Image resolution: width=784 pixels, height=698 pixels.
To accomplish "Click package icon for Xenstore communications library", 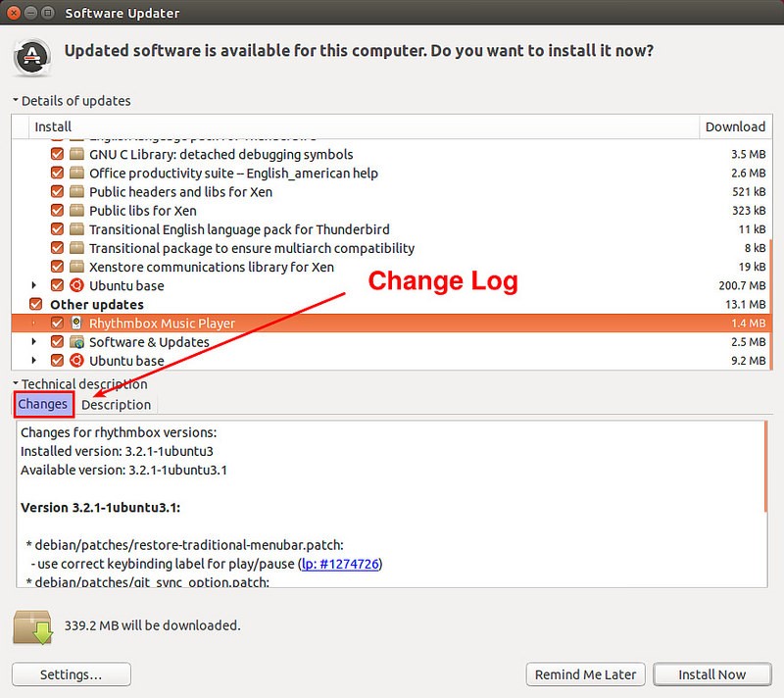I will [x=76, y=267].
